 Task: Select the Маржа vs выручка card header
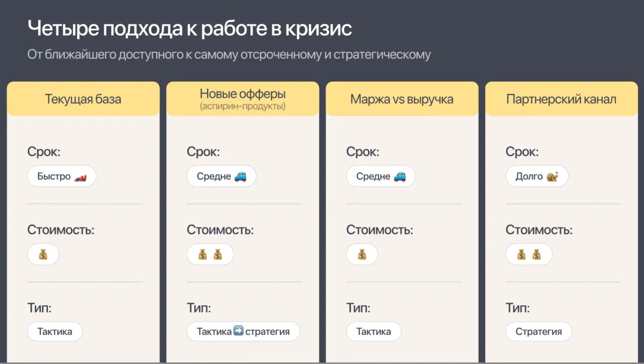[402, 98]
